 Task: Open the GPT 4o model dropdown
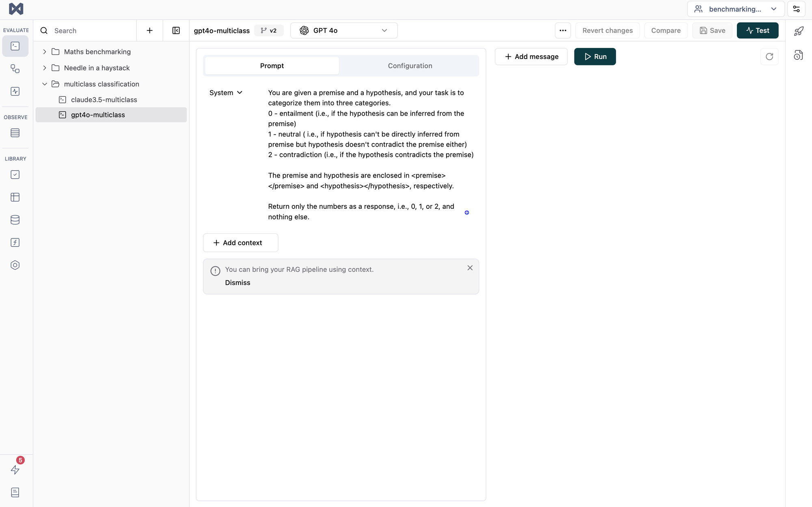(x=343, y=30)
